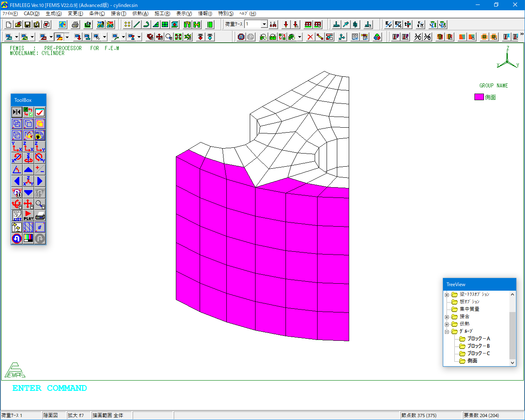Click the TreeView scrollbar down arrow

pos(512,363)
